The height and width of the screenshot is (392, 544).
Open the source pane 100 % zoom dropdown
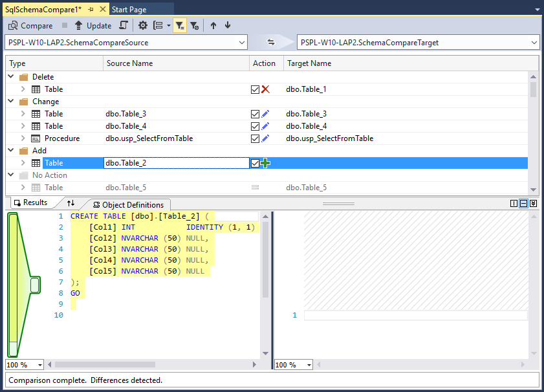[40, 365]
